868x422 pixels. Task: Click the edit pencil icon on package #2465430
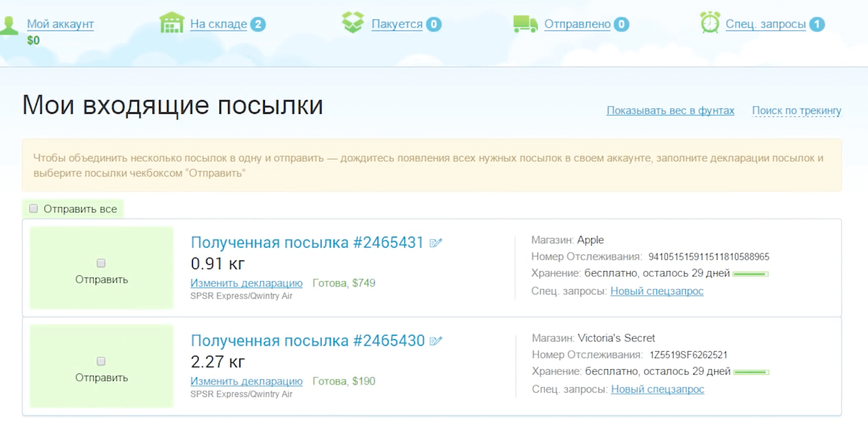click(436, 340)
